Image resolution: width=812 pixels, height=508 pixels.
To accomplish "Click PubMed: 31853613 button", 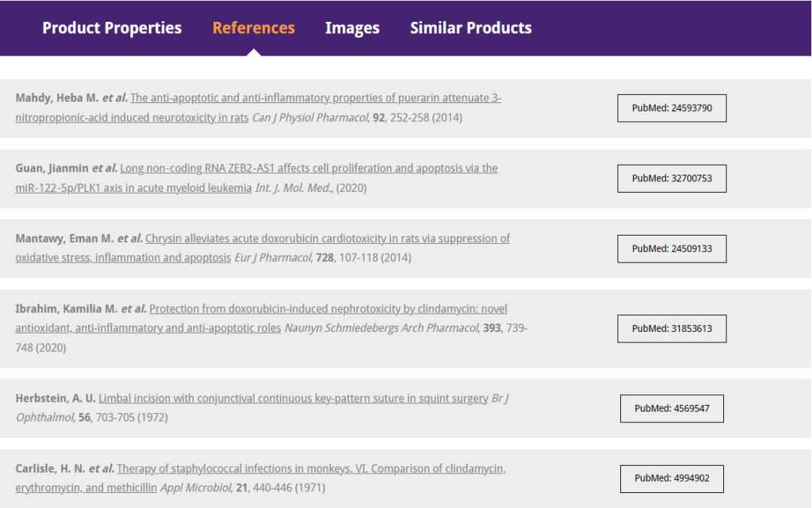I will (x=671, y=329).
